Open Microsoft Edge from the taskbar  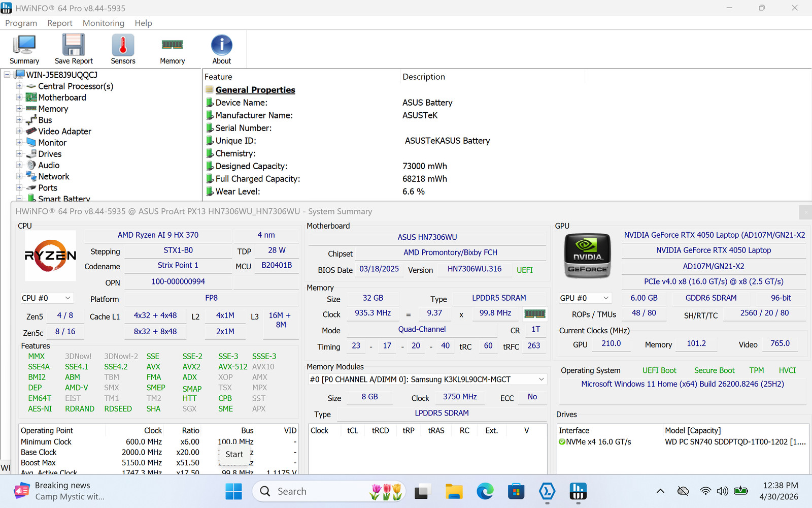[485, 491]
